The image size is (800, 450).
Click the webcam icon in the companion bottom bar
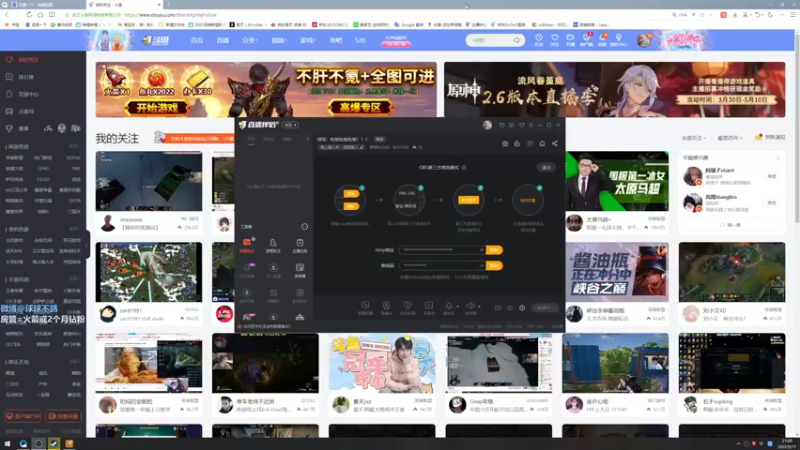coord(386,306)
